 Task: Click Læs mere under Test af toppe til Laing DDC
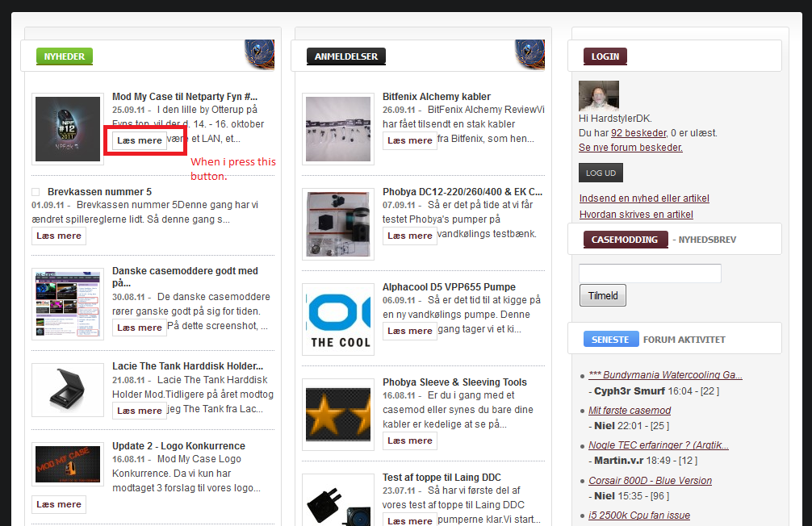[409, 520]
